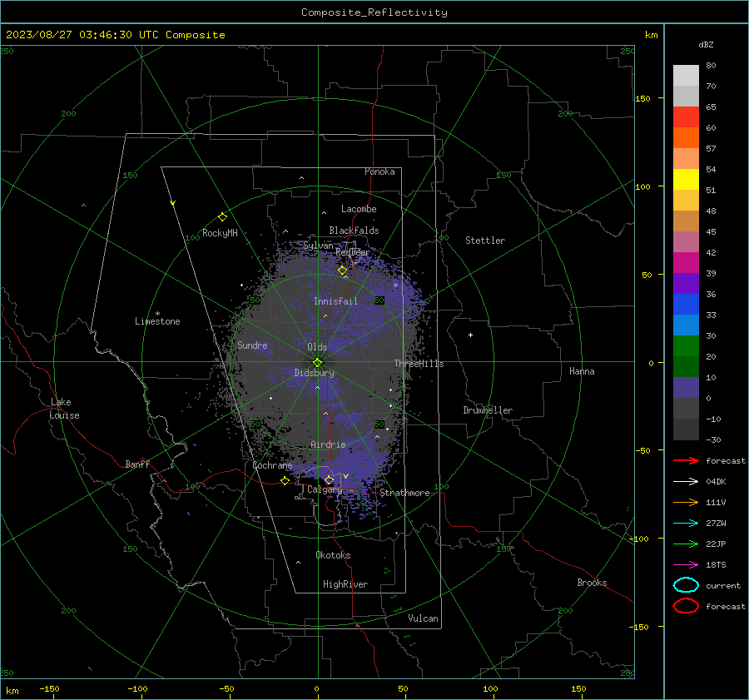Select the white 04DK arrow legend icon
Viewport: 749px width, 700px height.
[686, 481]
